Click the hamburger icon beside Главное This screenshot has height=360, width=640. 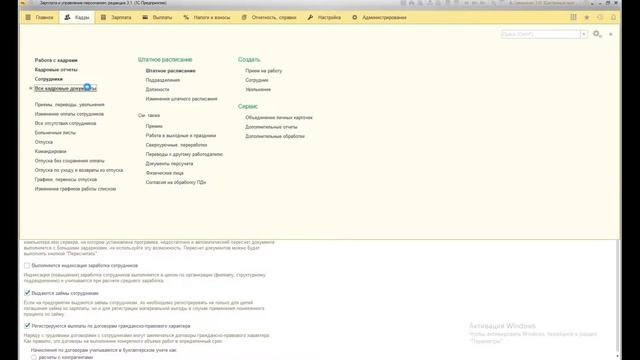pos(28,18)
